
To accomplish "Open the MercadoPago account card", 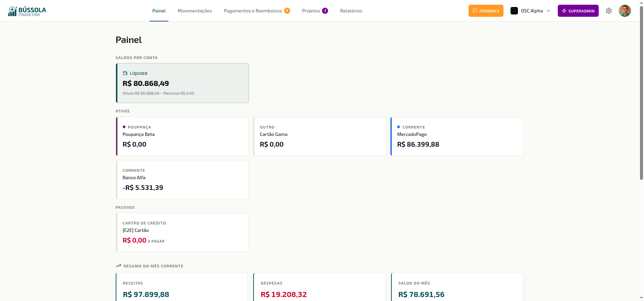I will pyautogui.click(x=457, y=136).
